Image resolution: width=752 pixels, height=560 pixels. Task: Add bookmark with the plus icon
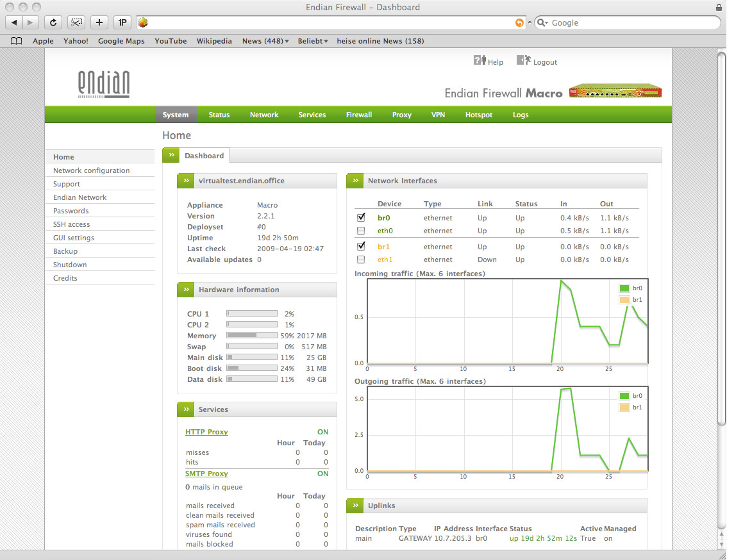click(x=99, y=22)
